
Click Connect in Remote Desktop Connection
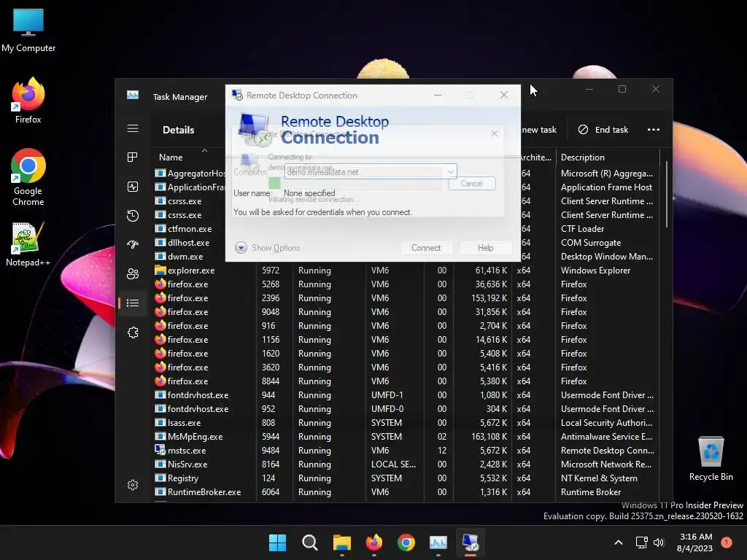coord(426,248)
